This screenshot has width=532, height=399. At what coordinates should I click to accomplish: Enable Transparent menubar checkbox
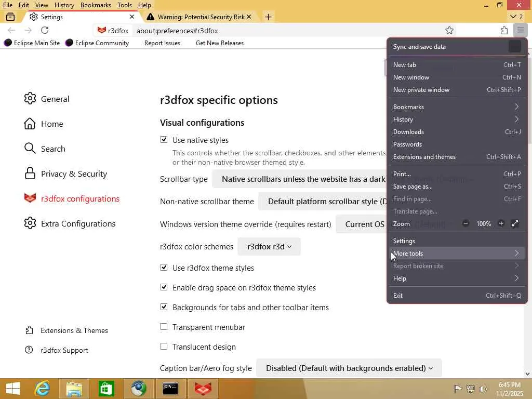(164, 327)
